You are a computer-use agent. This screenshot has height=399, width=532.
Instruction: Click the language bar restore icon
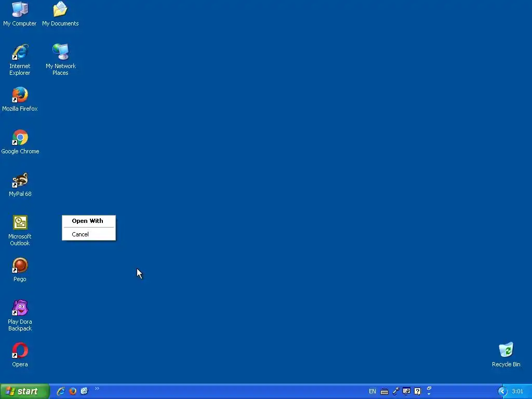click(429, 389)
